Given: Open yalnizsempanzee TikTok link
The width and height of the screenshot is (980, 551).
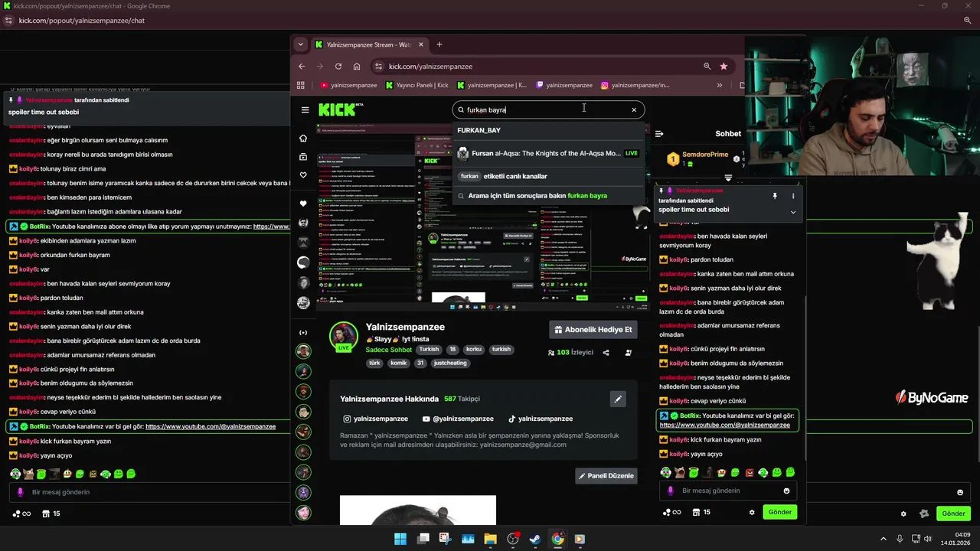Looking at the screenshot, I should (x=541, y=419).
